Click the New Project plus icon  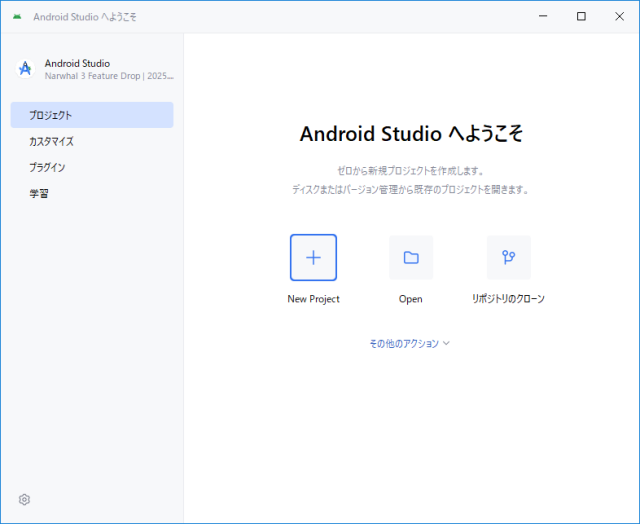pos(313,258)
